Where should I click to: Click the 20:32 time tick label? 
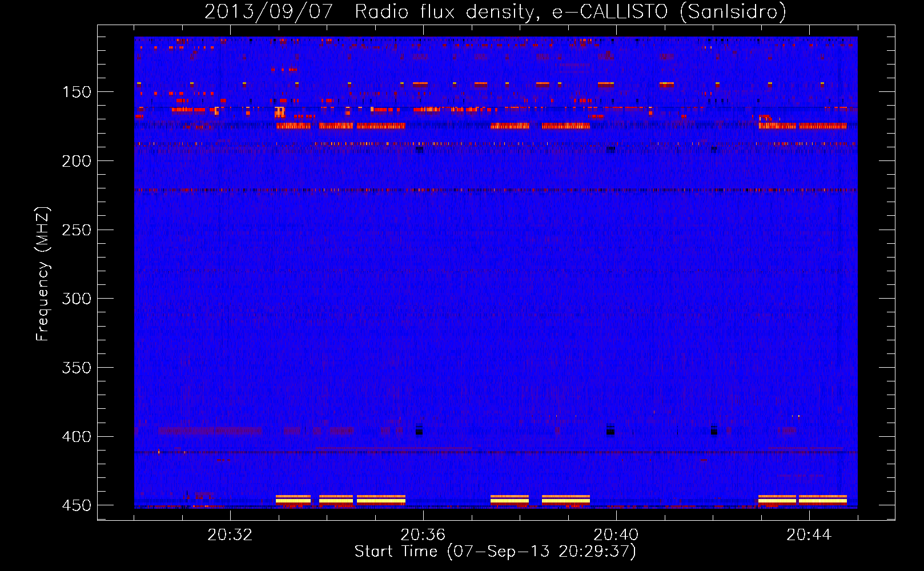pos(230,535)
